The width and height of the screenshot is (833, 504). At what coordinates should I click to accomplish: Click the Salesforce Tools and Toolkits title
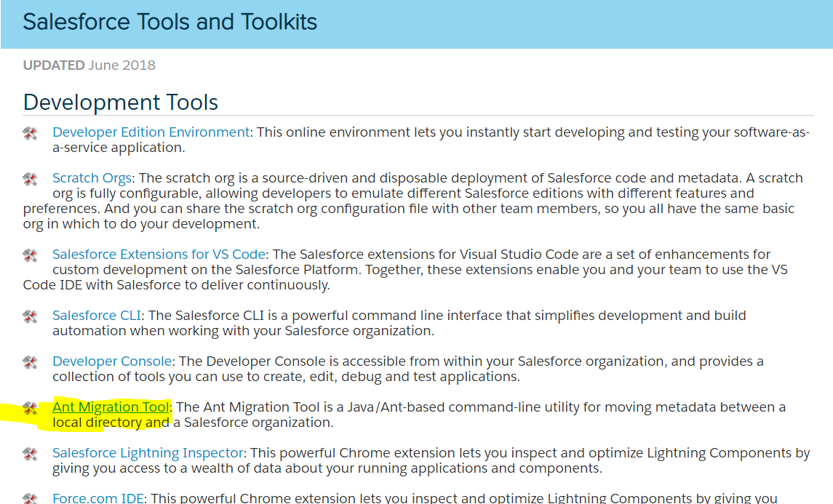pyautogui.click(x=170, y=22)
